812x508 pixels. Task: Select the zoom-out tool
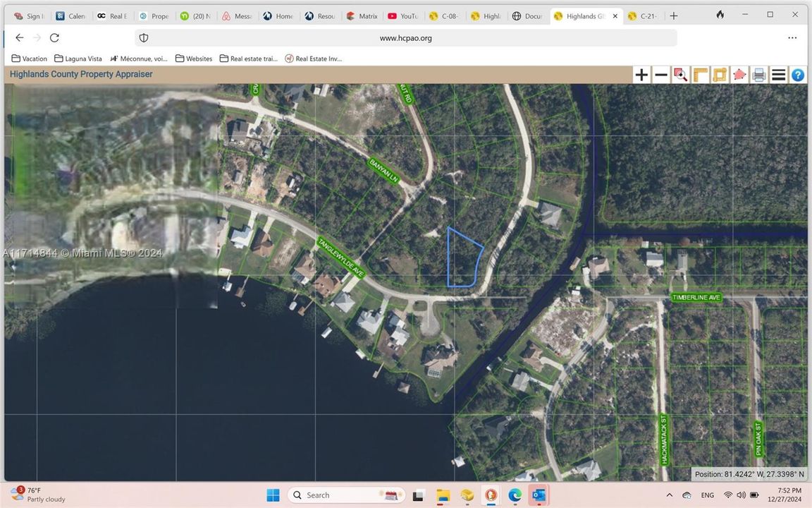point(660,74)
